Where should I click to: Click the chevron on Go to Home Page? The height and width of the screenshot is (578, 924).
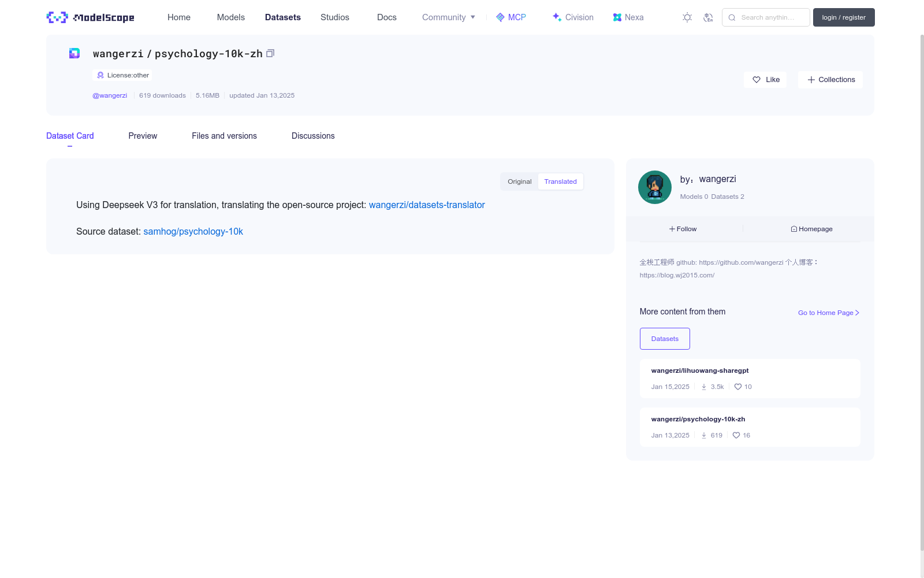857,313
